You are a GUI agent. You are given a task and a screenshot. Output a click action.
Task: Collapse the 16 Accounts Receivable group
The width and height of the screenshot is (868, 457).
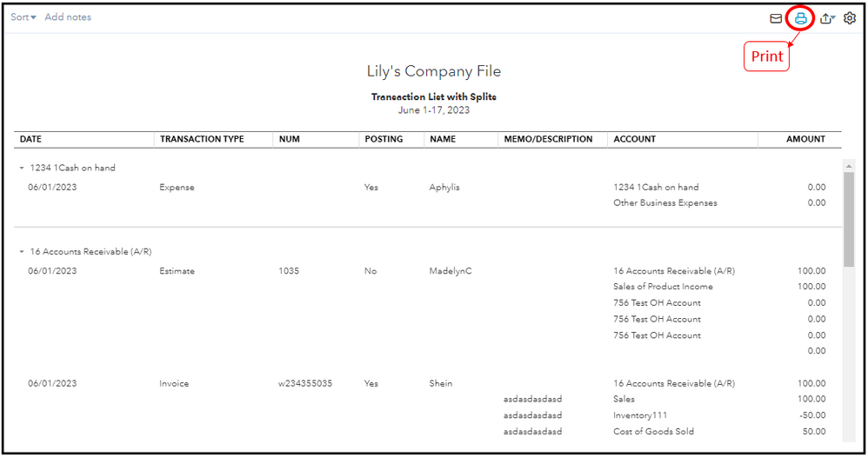click(x=22, y=252)
